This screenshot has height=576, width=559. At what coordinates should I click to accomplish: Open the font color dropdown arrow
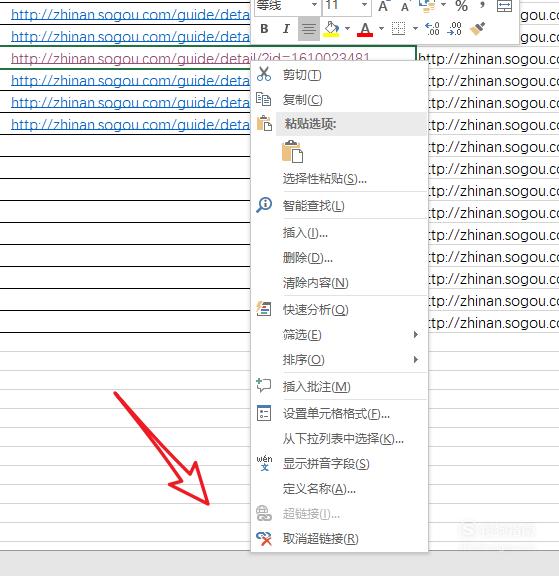click(381, 28)
